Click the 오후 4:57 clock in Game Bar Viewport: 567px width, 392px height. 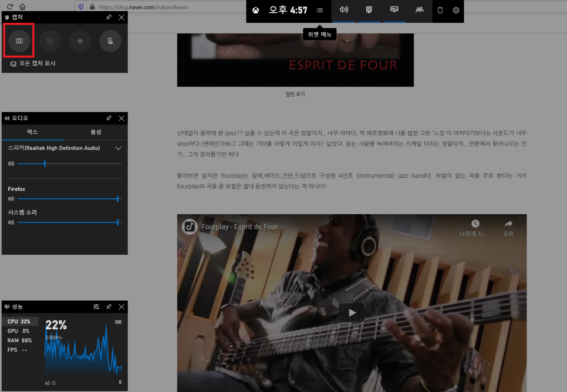coord(288,10)
